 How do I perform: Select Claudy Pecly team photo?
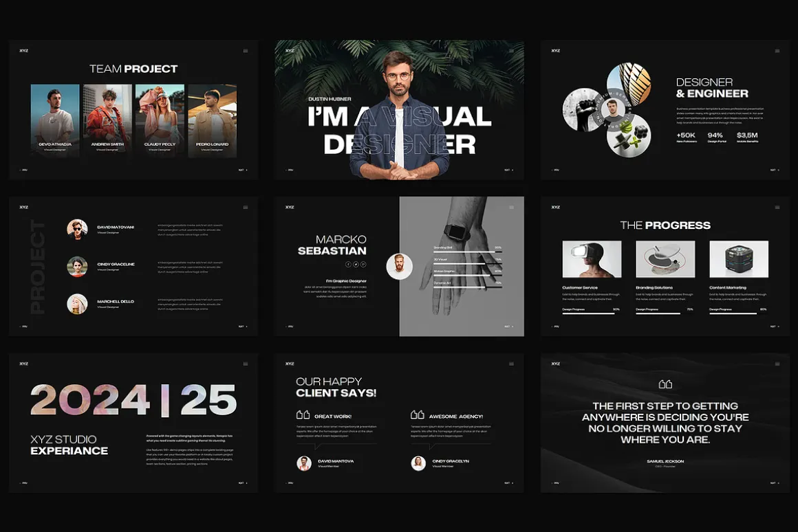coord(160,120)
